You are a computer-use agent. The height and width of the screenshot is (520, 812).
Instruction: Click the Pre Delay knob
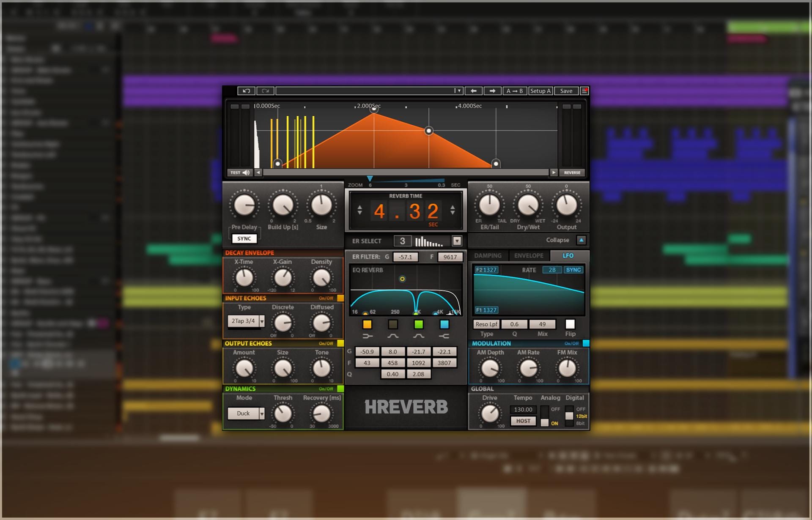pyautogui.click(x=244, y=205)
